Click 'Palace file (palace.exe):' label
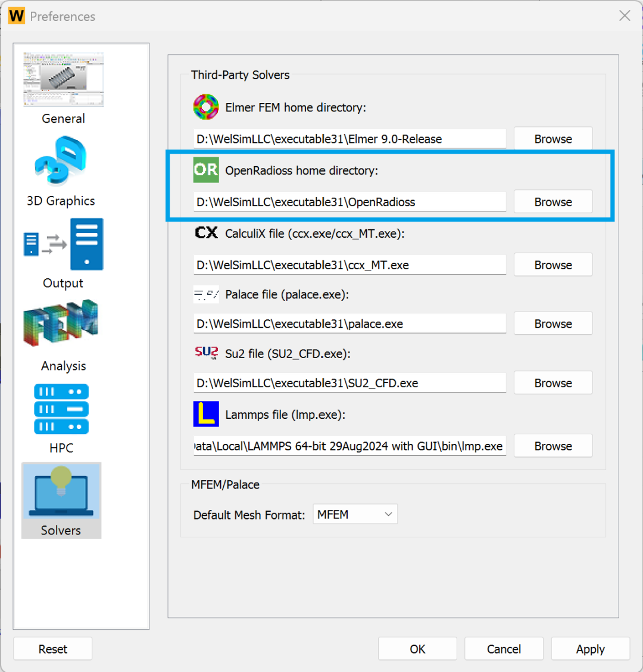The image size is (643, 672). [287, 294]
